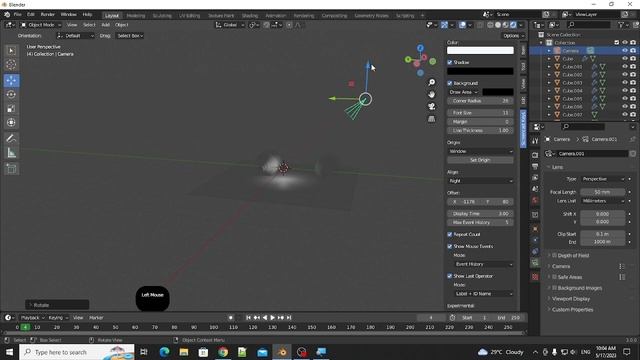640x360 pixels.
Task: Open the Align Right dropdown
Action: point(480,181)
